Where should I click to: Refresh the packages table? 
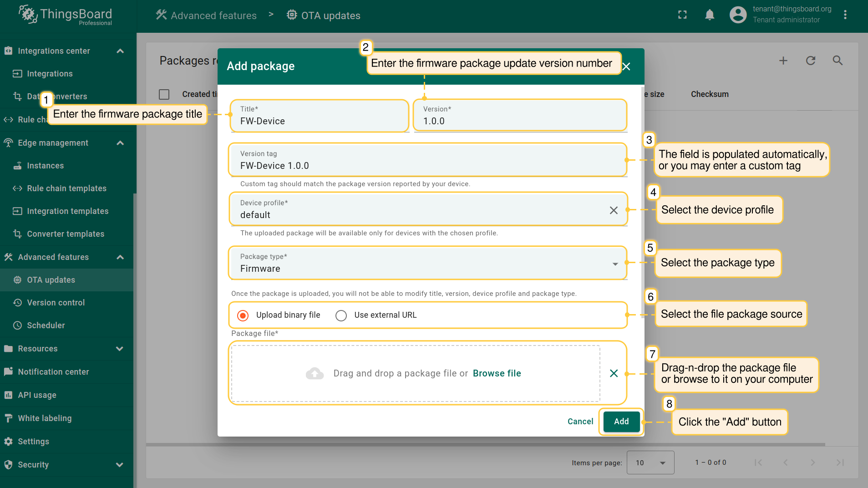click(810, 61)
